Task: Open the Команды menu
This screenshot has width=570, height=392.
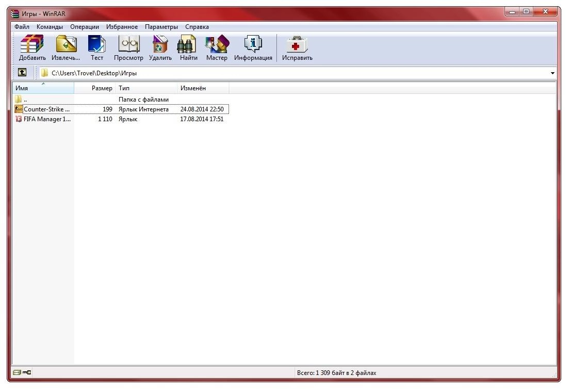Action: point(50,26)
